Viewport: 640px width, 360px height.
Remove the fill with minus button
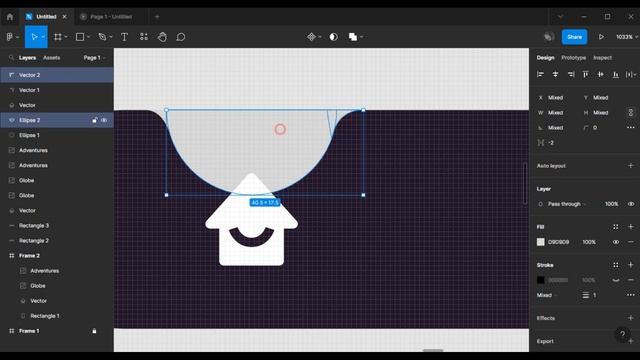(x=631, y=242)
